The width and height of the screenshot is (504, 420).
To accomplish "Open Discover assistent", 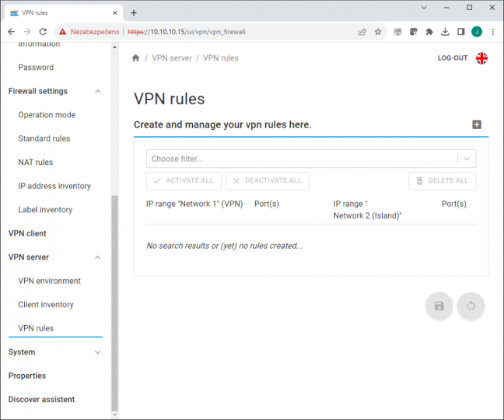I will (x=41, y=400).
